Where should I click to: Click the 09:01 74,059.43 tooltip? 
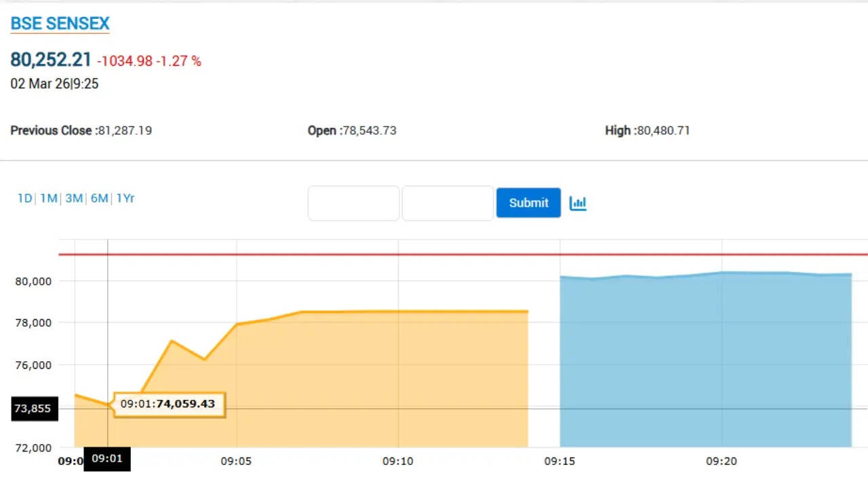point(168,405)
